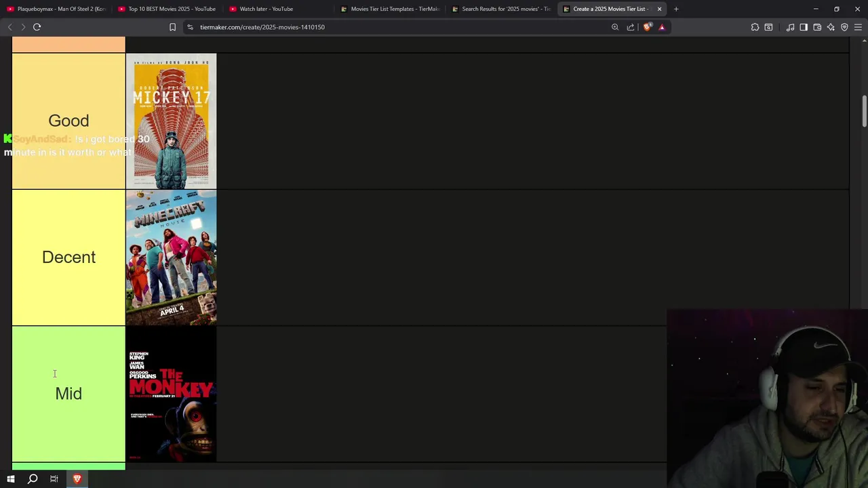Switch to Watch later YouTube tab
The height and width of the screenshot is (488, 868).
click(x=279, y=9)
